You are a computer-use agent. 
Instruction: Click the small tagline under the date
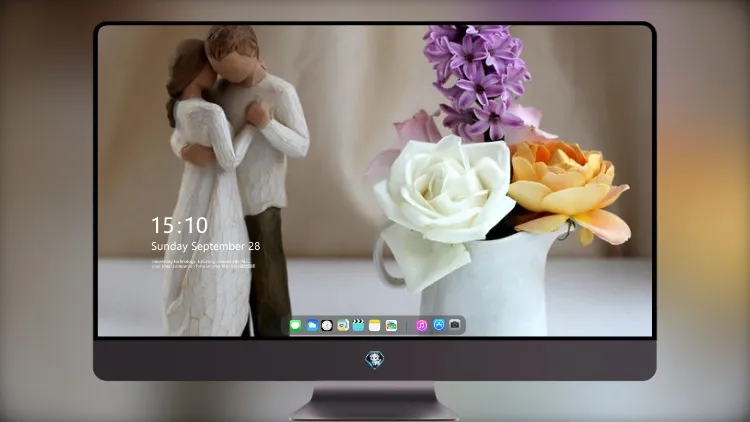pyautogui.click(x=204, y=264)
